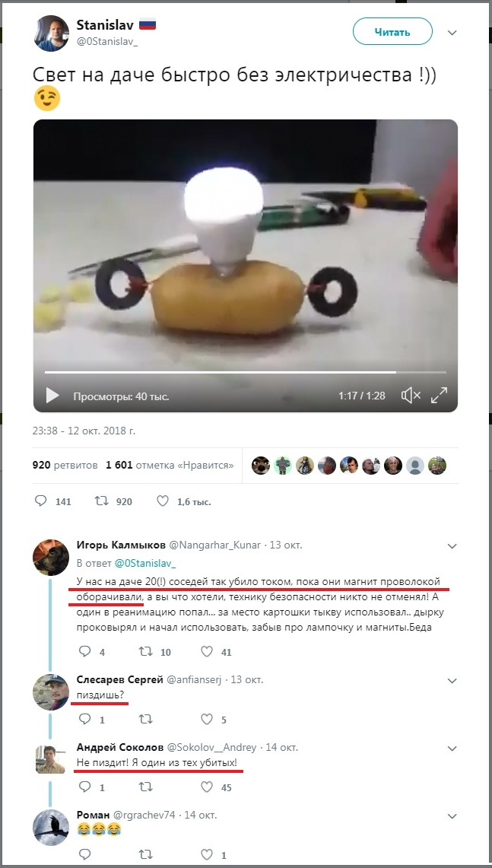Unmute the video sound
The height and width of the screenshot is (868, 492).
(411, 396)
